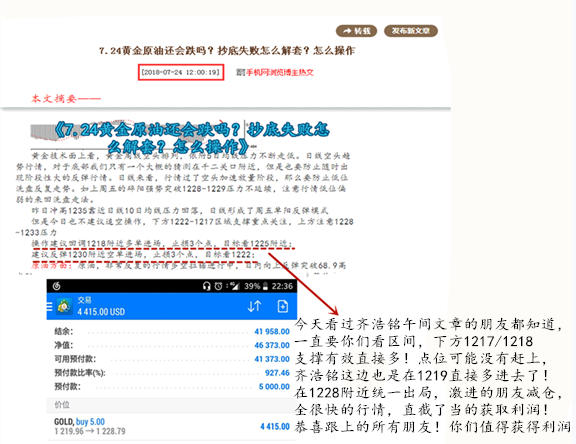The image size is (576, 444).
Task: Click the 本文摘要 heading
Action: pyautogui.click(x=66, y=98)
